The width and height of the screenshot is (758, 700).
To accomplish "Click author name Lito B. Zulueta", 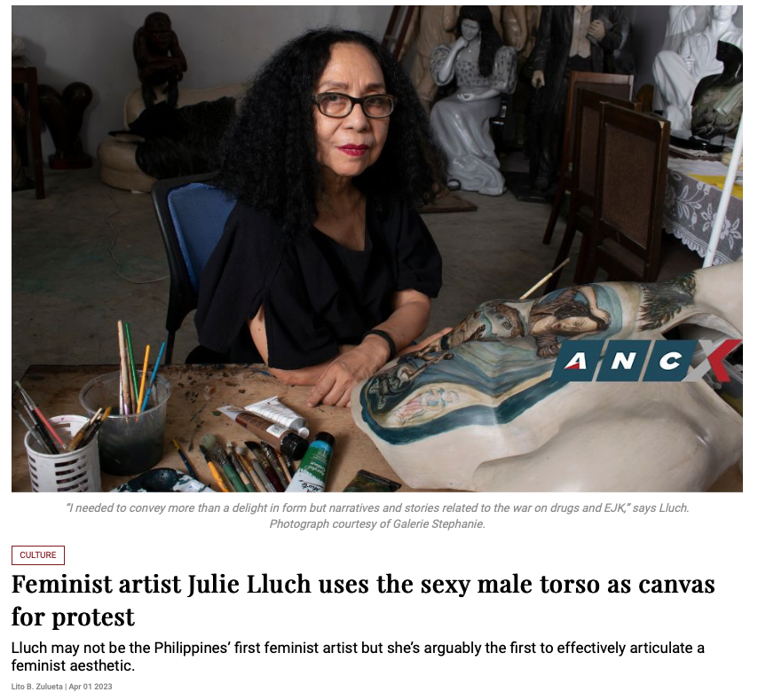I will pyautogui.click(x=36, y=687).
